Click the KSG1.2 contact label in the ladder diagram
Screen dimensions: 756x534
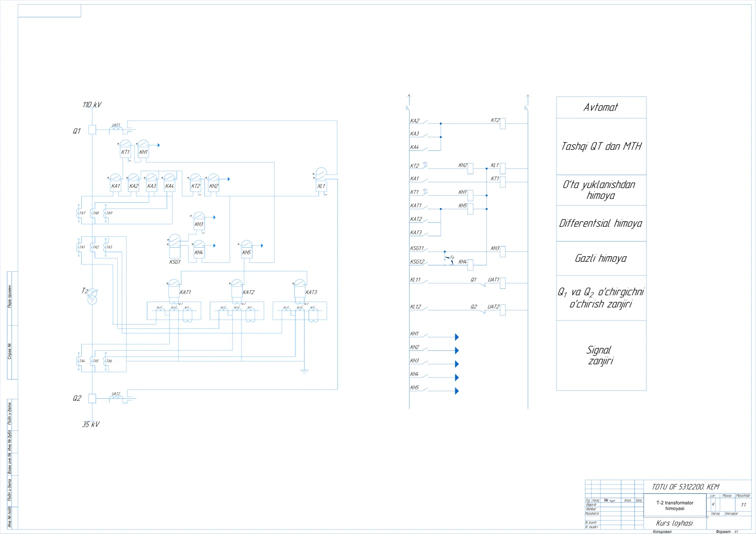tap(417, 262)
